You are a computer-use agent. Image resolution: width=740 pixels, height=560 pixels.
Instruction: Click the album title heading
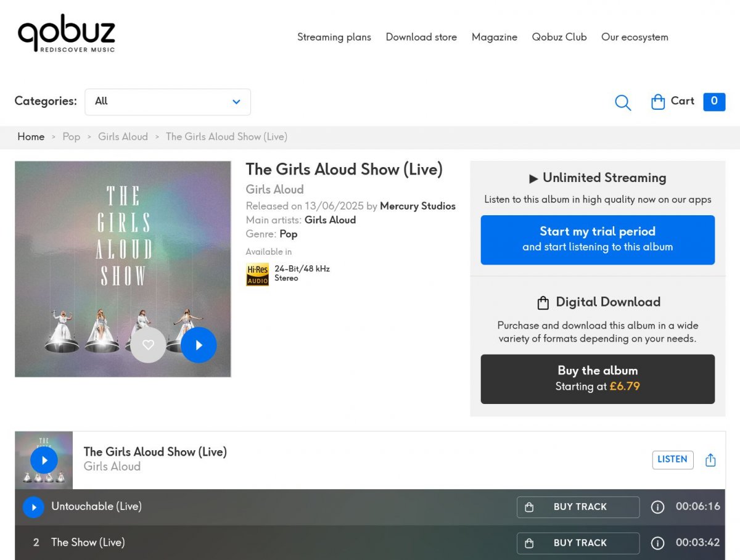344,170
